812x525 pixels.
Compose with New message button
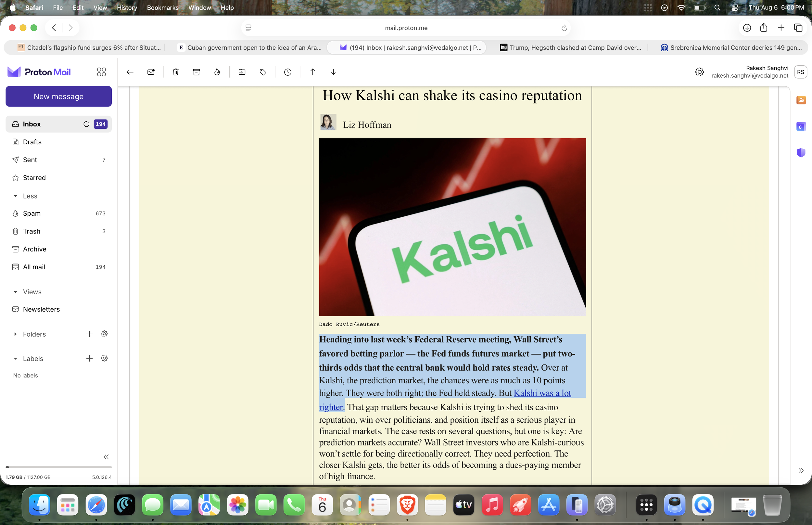58,96
